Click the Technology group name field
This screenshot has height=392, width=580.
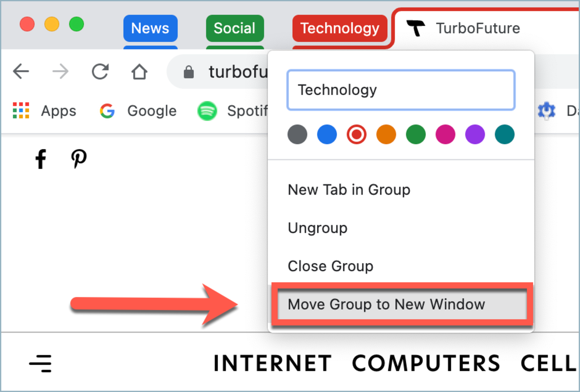(401, 90)
